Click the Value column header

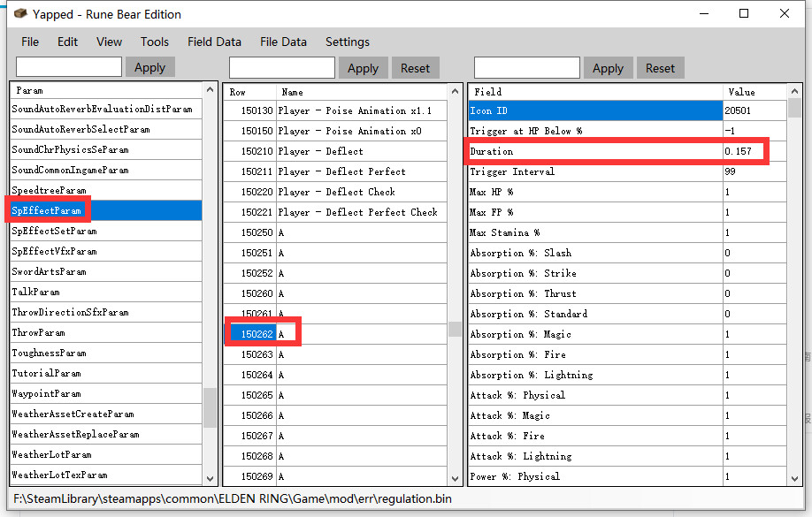[755, 92]
